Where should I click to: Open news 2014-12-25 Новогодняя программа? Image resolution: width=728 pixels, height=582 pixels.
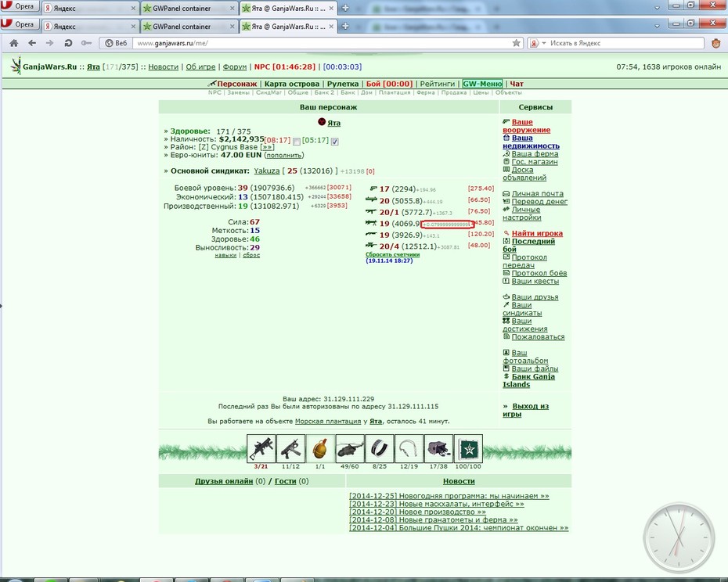[449, 496]
